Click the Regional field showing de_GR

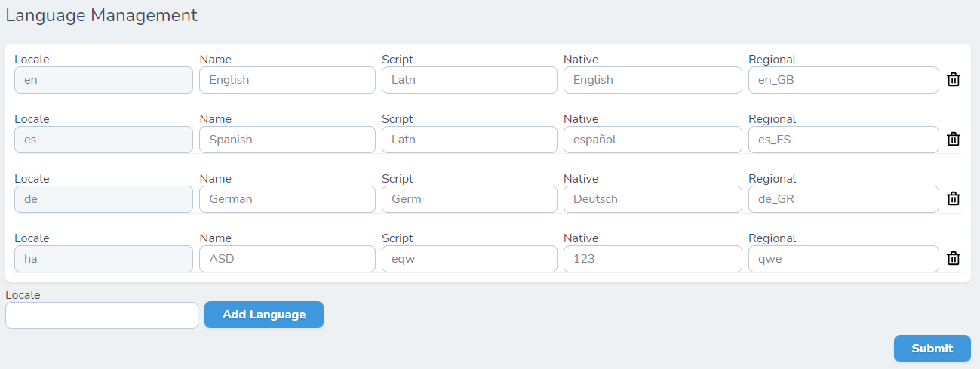(843, 199)
